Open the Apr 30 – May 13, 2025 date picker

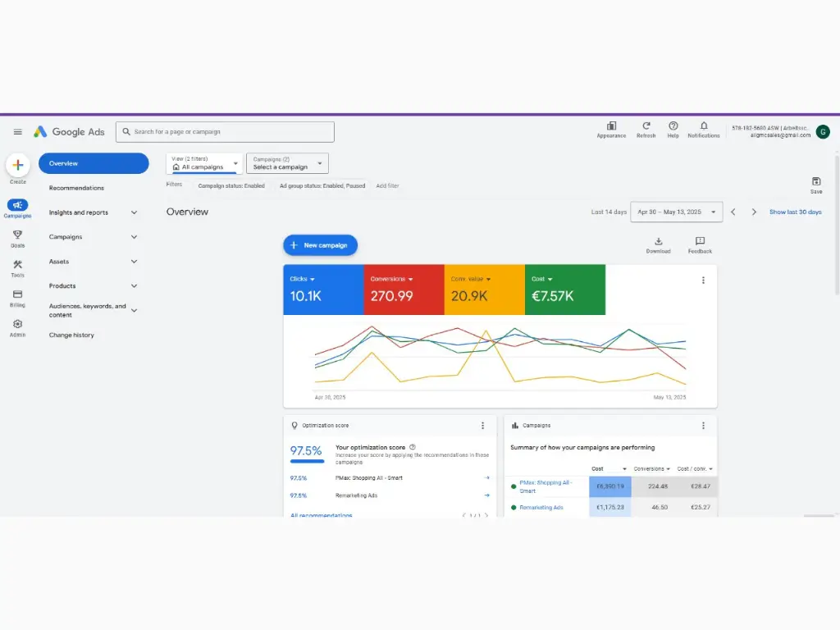(676, 212)
